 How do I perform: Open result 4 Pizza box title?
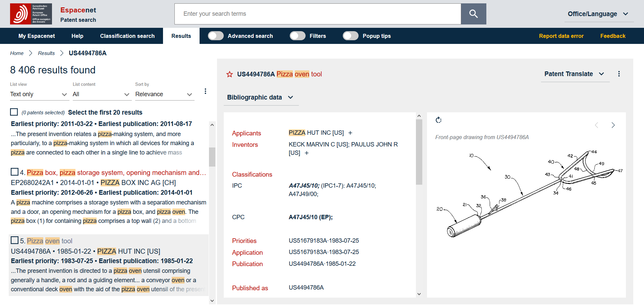click(116, 173)
